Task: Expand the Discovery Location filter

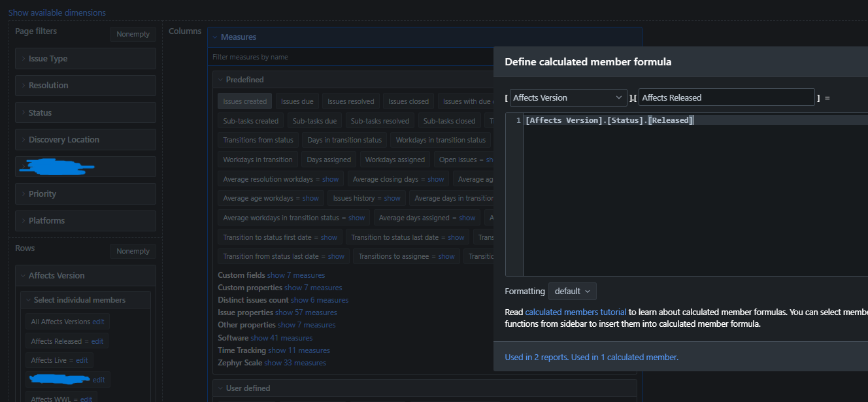Action: 63,140
